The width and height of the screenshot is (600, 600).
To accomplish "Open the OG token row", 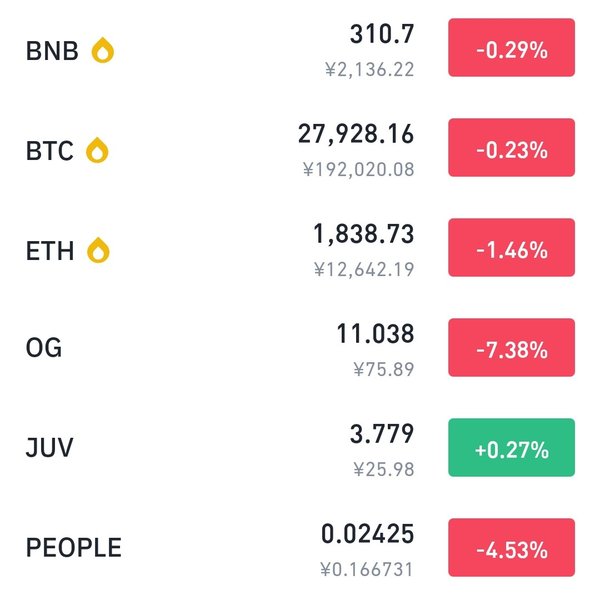I will pos(300,350).
